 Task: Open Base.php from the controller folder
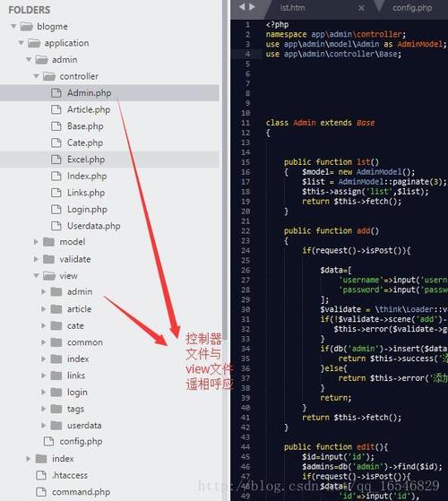(x=85, y=126)
